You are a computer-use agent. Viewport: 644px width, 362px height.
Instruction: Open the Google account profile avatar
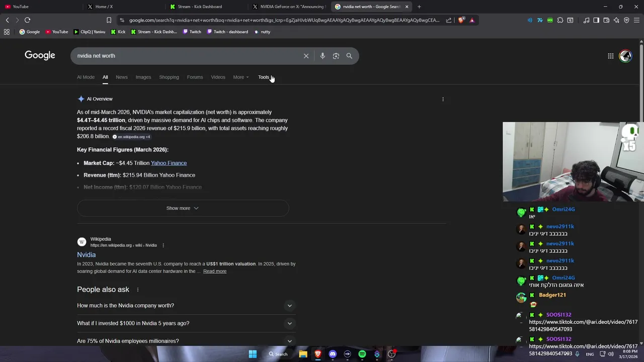(625, 56)
